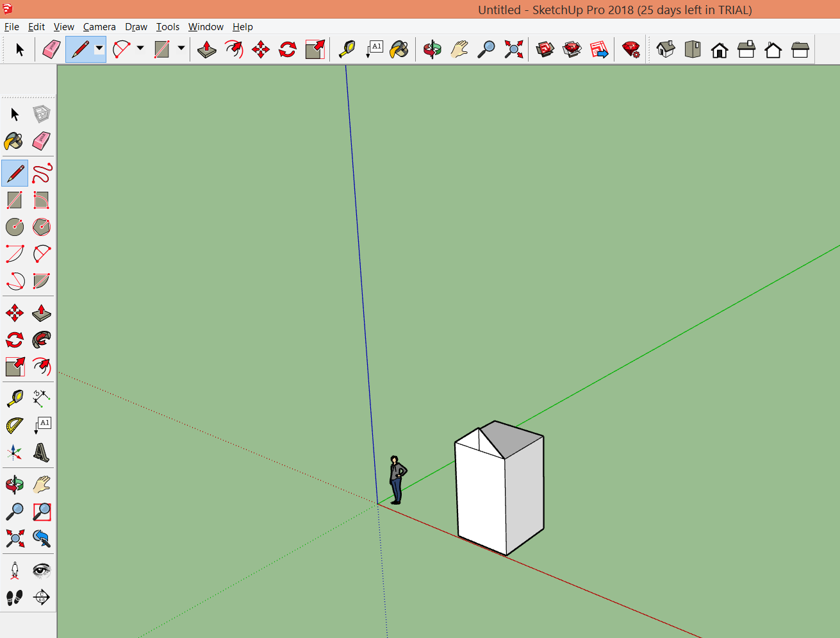Viewport: 840px width, 638px height.
Task: Open the 3D Warehouse
Action: point(545,49)
